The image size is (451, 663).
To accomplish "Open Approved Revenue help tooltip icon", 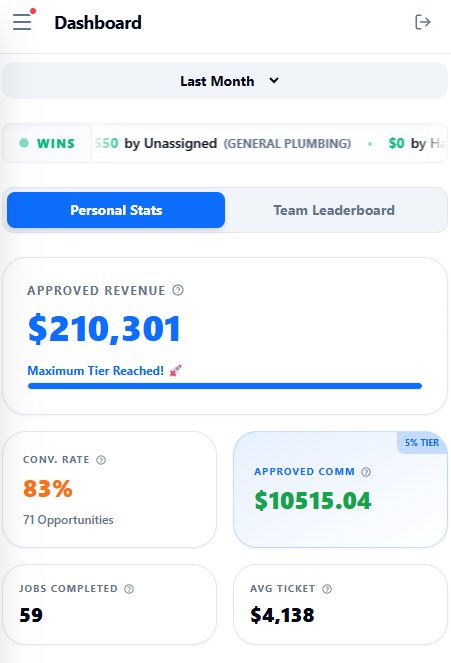I will click(x=178, y=290).
